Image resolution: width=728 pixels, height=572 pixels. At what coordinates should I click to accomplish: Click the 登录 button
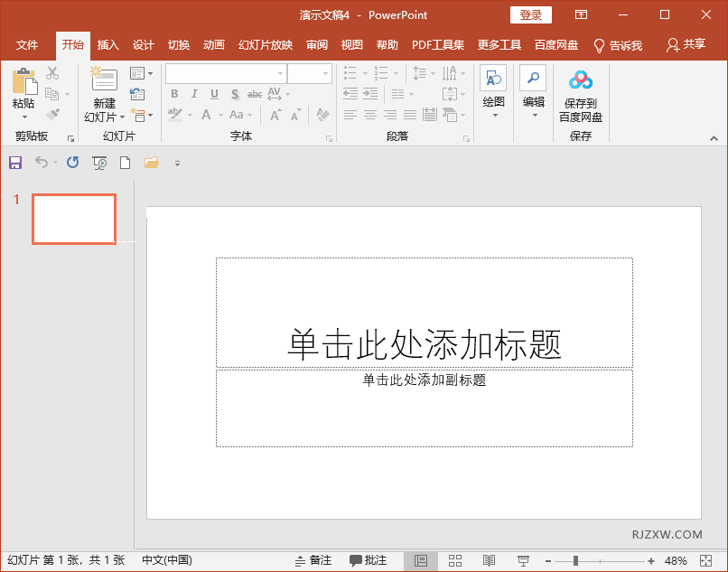pyautogui.click(x=530, y=14)
